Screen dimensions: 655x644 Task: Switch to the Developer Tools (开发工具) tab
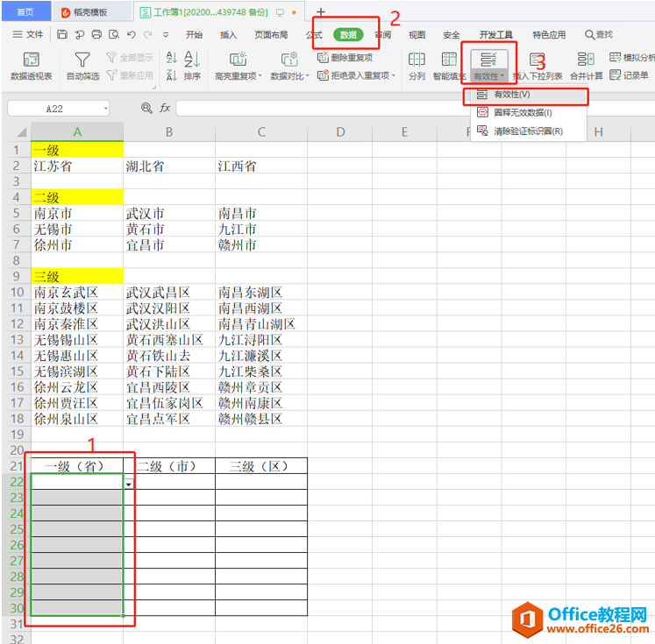495,35
